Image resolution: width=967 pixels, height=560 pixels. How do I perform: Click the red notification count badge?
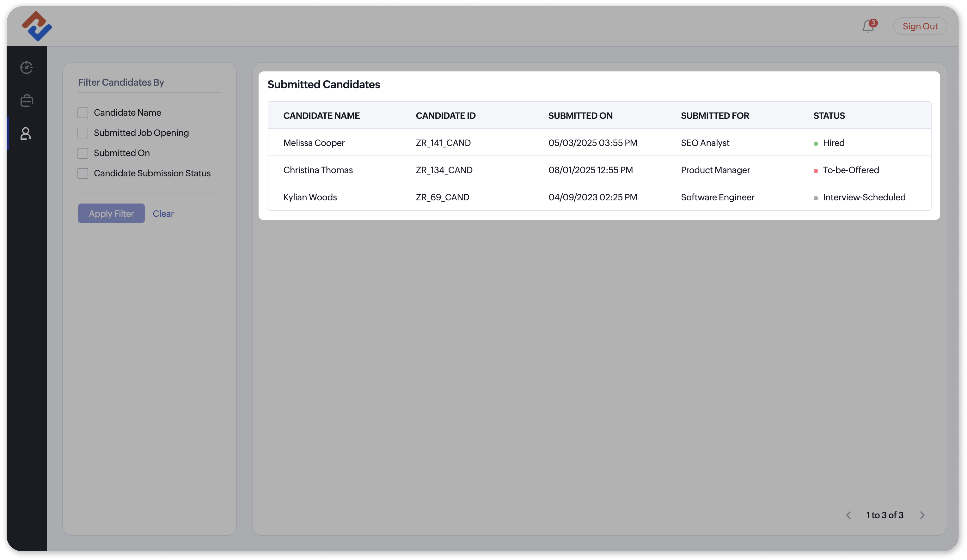[x=873, y=23]
